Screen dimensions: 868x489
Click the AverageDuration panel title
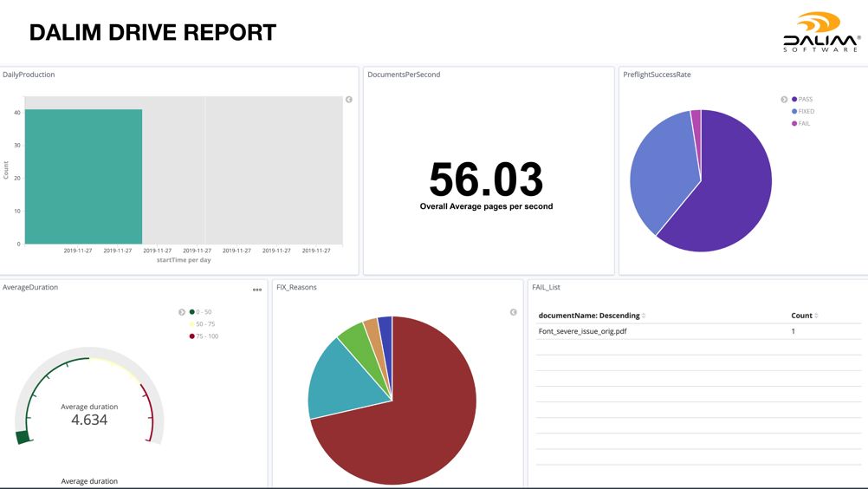click(x=30, y=288)
